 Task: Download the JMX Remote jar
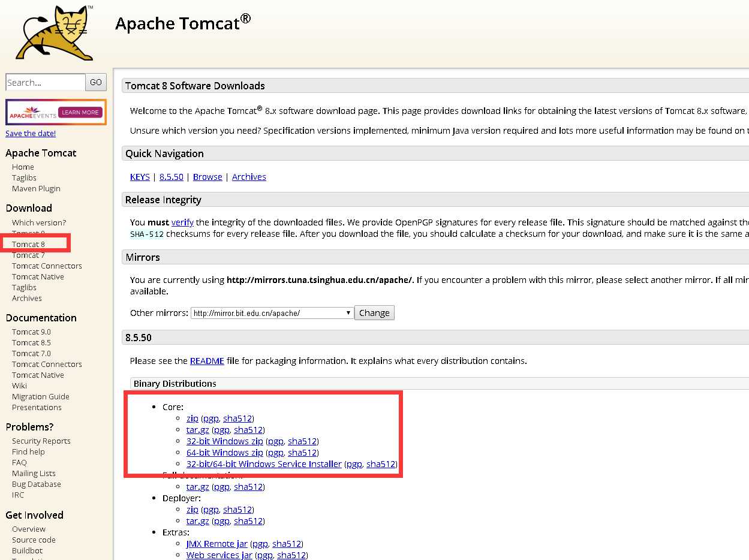(x=217, y=544)
